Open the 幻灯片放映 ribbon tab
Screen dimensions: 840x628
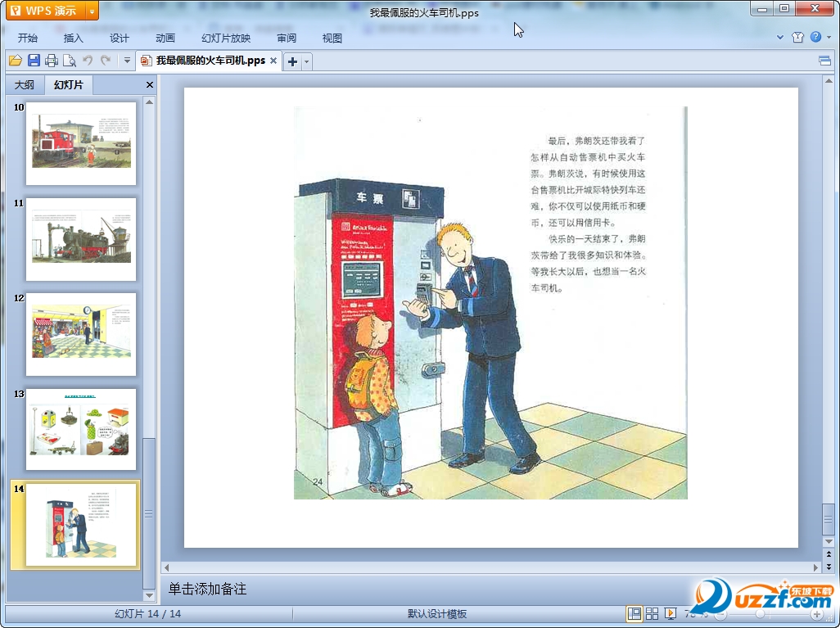click(x=225, y=38)
